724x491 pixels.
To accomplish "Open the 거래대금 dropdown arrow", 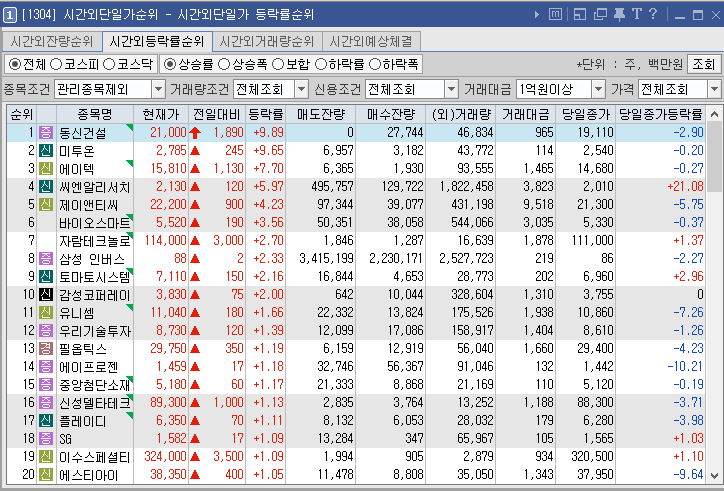I will [598, 89].
